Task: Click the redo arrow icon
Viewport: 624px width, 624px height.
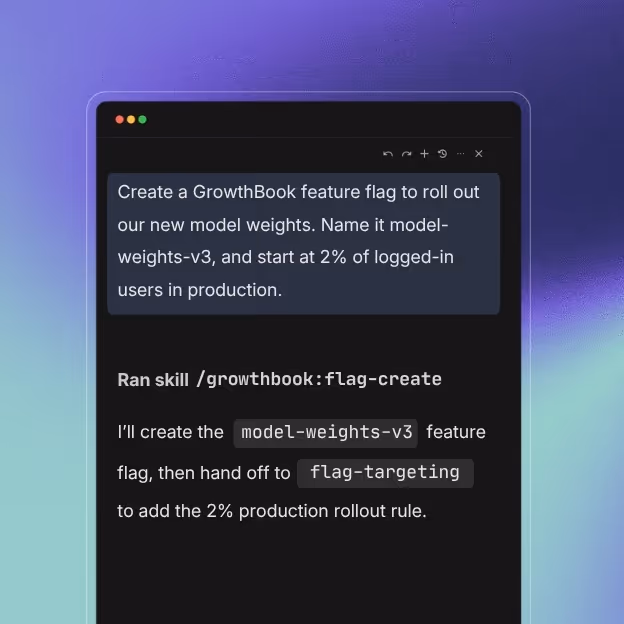Action: (x=406, y=154)
